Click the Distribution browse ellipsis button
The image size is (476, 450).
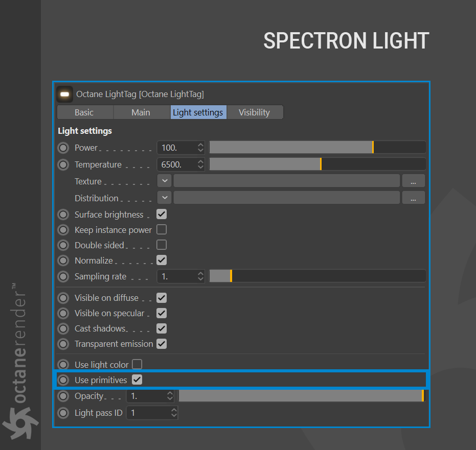coord(414,198)
